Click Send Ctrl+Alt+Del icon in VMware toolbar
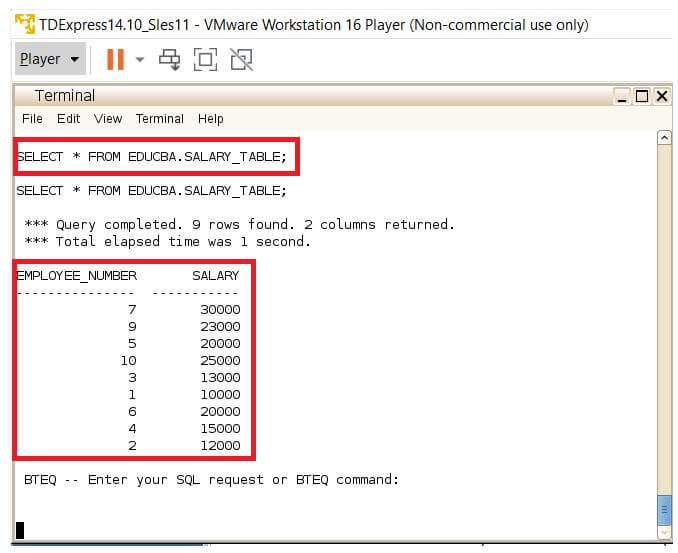Screen dimensions: 678x553 pyautogui.click(x=170, y=59)
